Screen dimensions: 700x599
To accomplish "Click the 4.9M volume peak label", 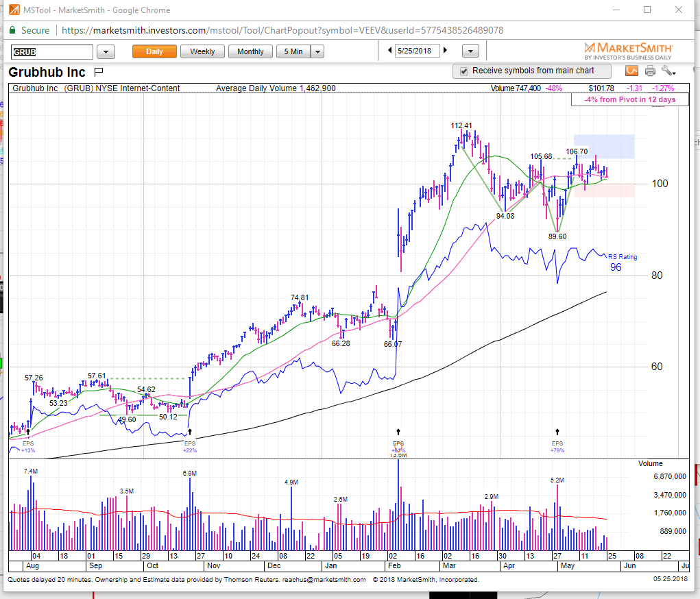I will [x=291, y=482].
